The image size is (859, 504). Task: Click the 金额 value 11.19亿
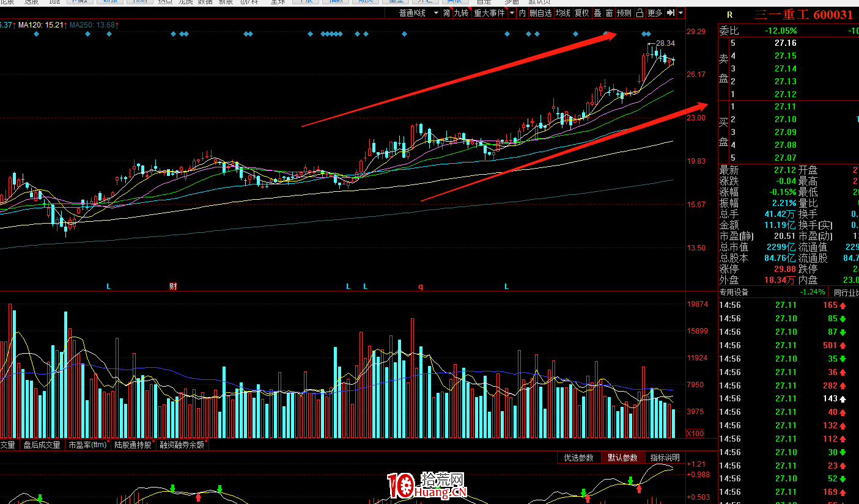point(781,225)
